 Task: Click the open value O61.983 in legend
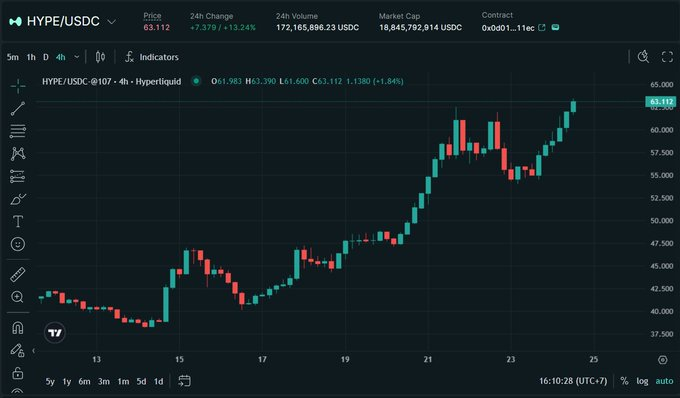tap(226, 81)
